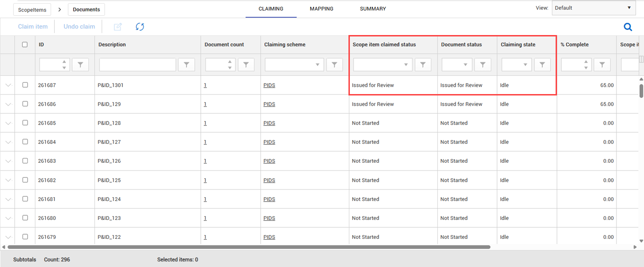The height and width of the screenshot is (267, 644).
Task: Click the ScopeItems breadcrumb button
Action: [x=32, y=9]
